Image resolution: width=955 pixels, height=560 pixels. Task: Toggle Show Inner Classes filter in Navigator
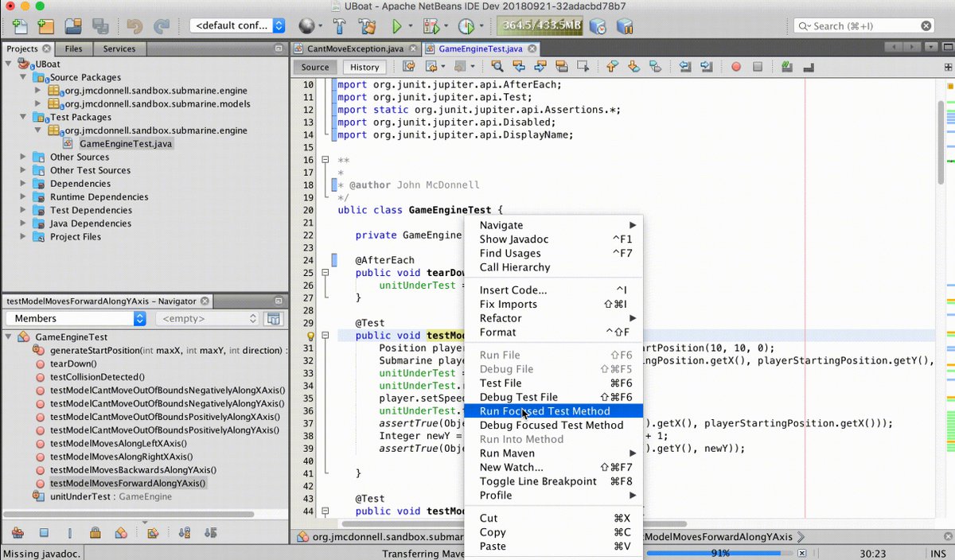click(x=121, y=532)
